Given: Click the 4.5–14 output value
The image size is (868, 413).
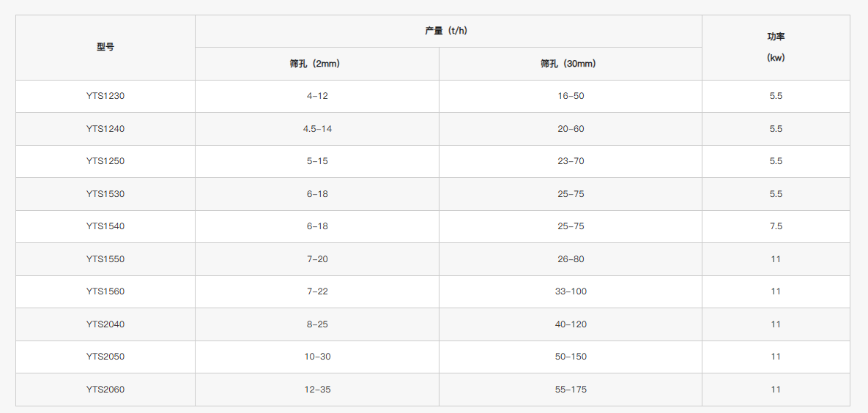Looking at the screenshot, I should tap(318, 129).
